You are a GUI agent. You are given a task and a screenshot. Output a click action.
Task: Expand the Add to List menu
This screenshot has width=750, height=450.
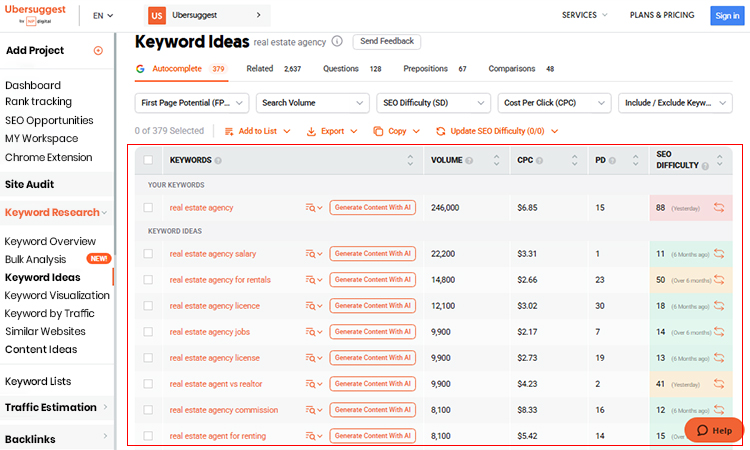257,131
